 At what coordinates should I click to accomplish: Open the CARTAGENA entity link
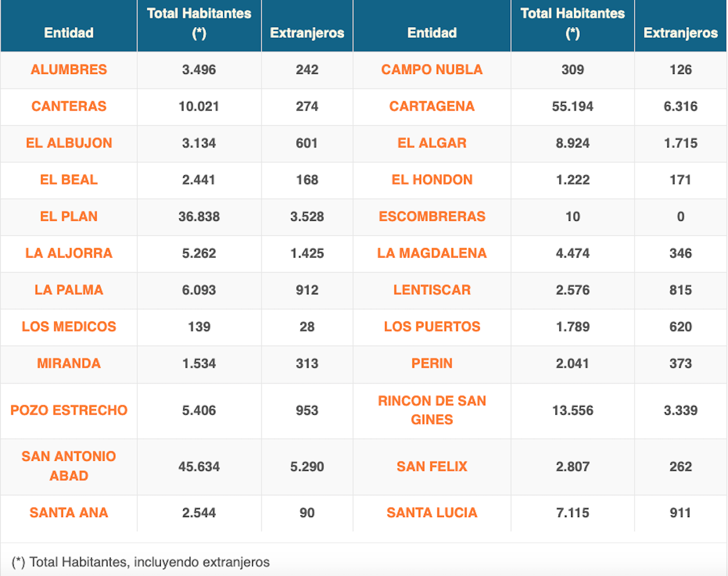[x=432, y=106]
